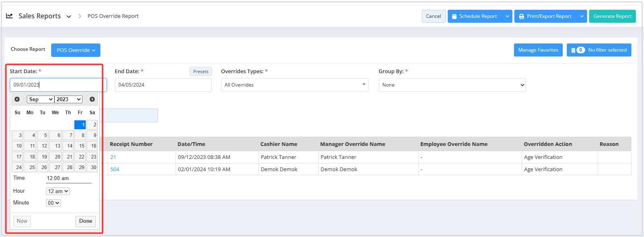Click Age Verification in receipt 504 row
The width and height of the screenshot is (644, 237).
(x=543, y=169)
